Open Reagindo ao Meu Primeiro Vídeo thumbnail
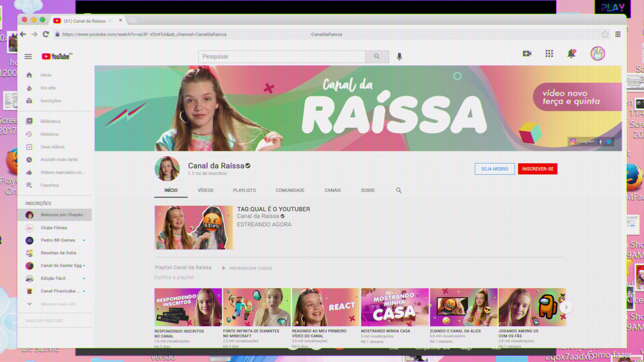 [326, 307]
